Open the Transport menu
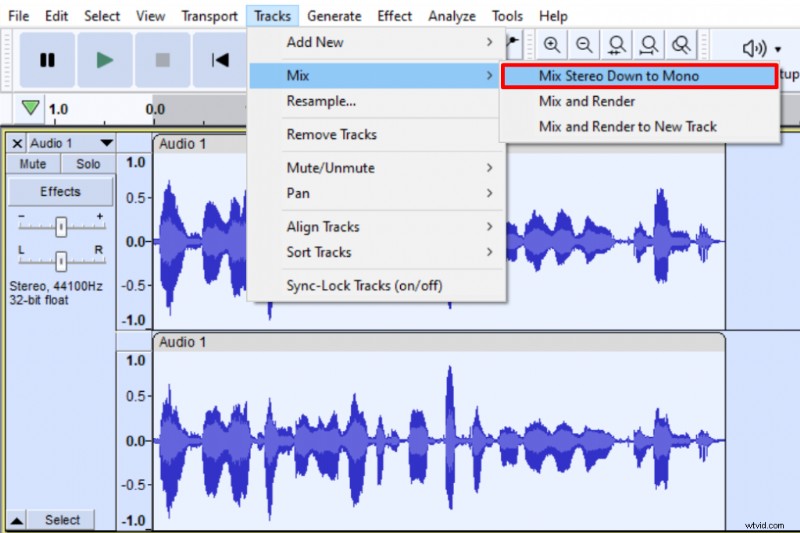 209,16
